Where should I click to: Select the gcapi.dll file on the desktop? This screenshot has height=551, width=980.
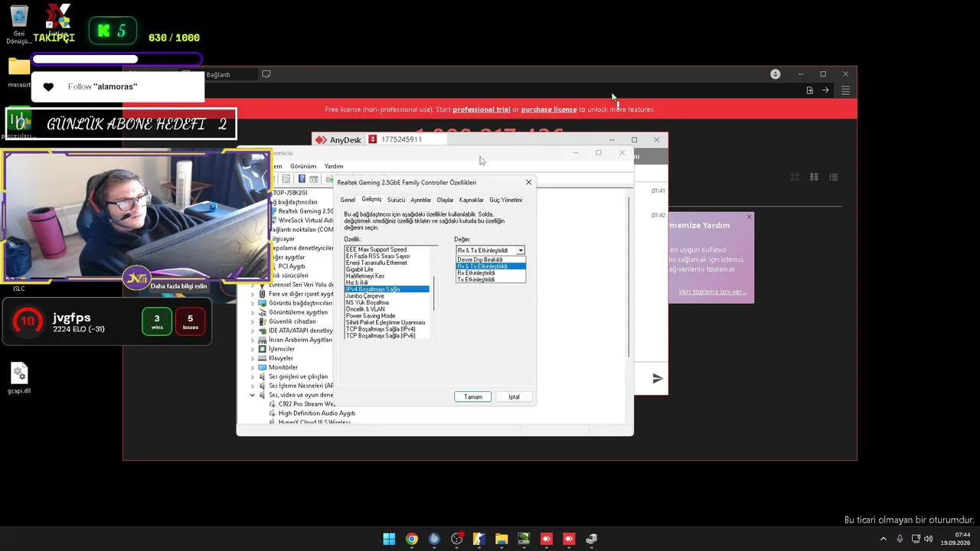19,378
